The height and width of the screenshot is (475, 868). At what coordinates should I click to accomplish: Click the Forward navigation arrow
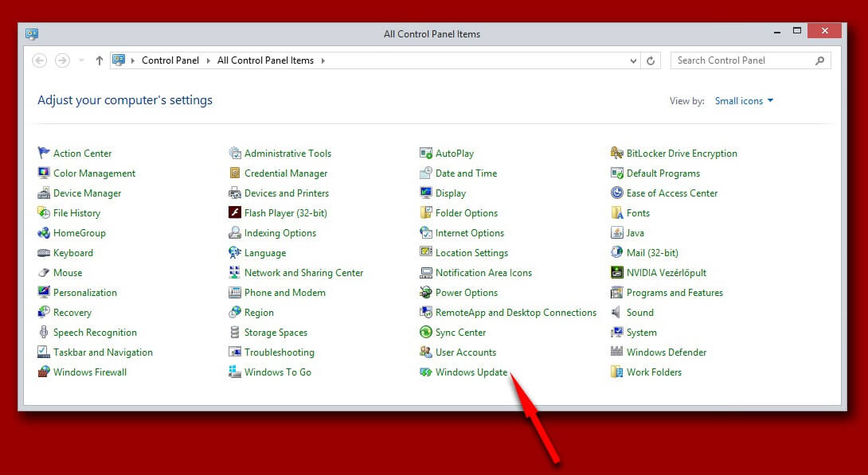(x=62, y=60)
